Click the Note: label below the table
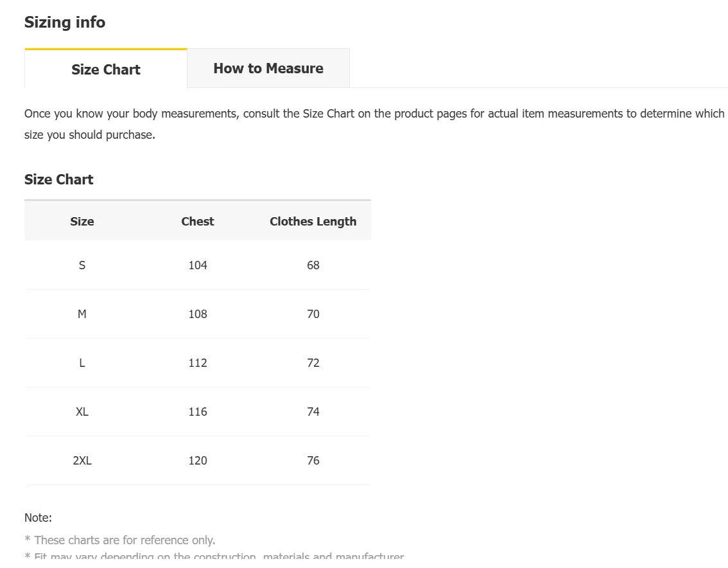 point(39,518)
